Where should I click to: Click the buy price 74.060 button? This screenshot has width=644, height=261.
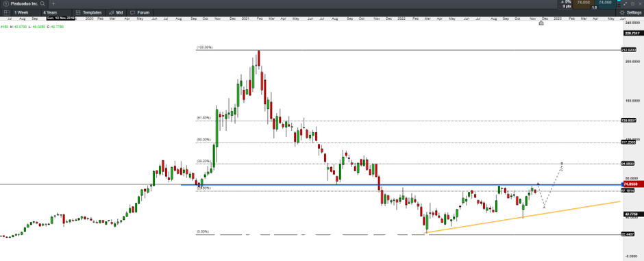(605, 4)
